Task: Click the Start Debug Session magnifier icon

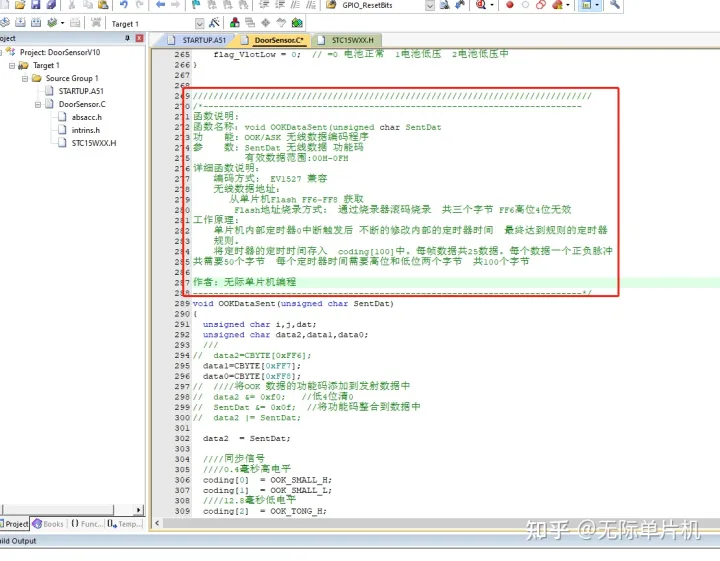Action: coord(482,5)
